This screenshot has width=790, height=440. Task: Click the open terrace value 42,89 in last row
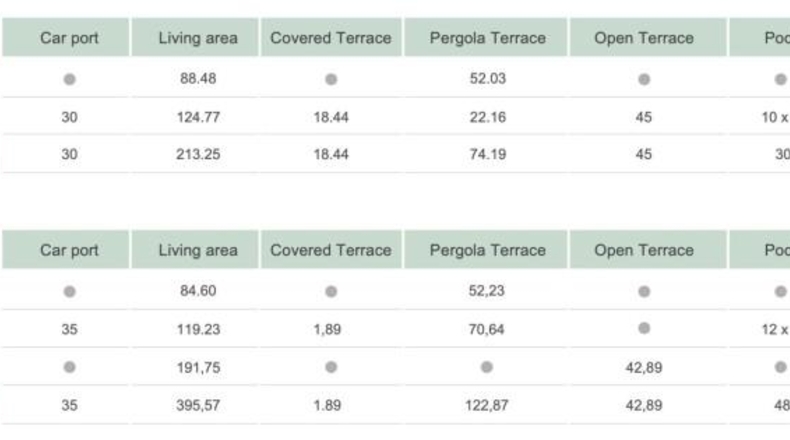tap(644, 405)
